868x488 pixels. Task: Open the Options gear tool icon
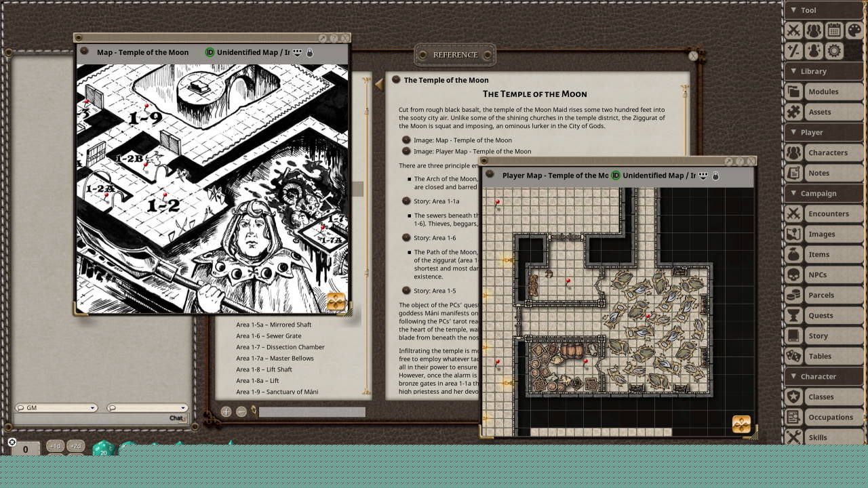click(x=834, y=51)
